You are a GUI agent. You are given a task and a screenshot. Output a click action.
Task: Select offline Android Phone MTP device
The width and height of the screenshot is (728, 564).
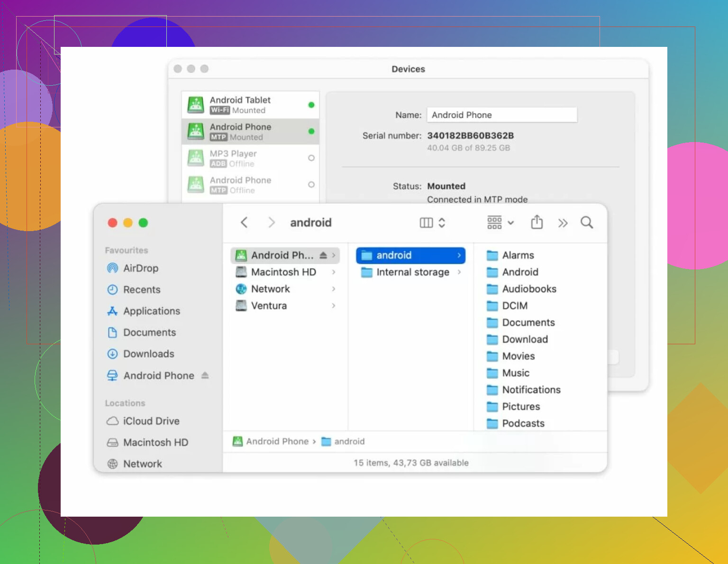click(x=250, y=185)
